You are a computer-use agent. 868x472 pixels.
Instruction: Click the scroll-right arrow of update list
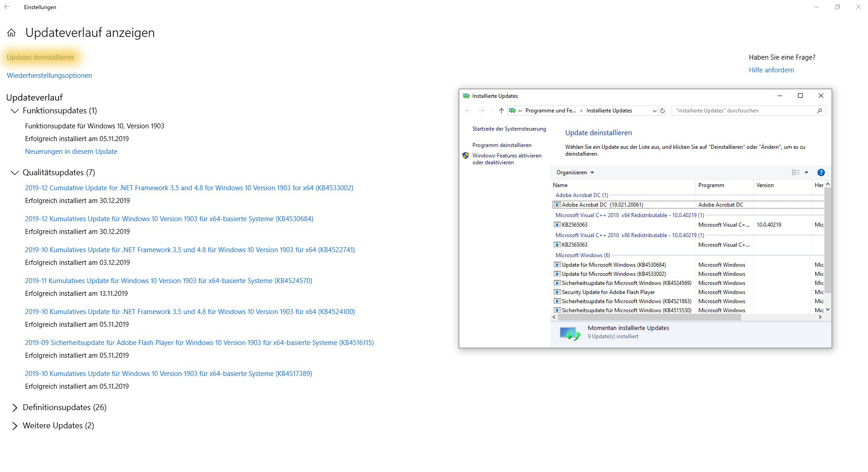coord(820,317)
